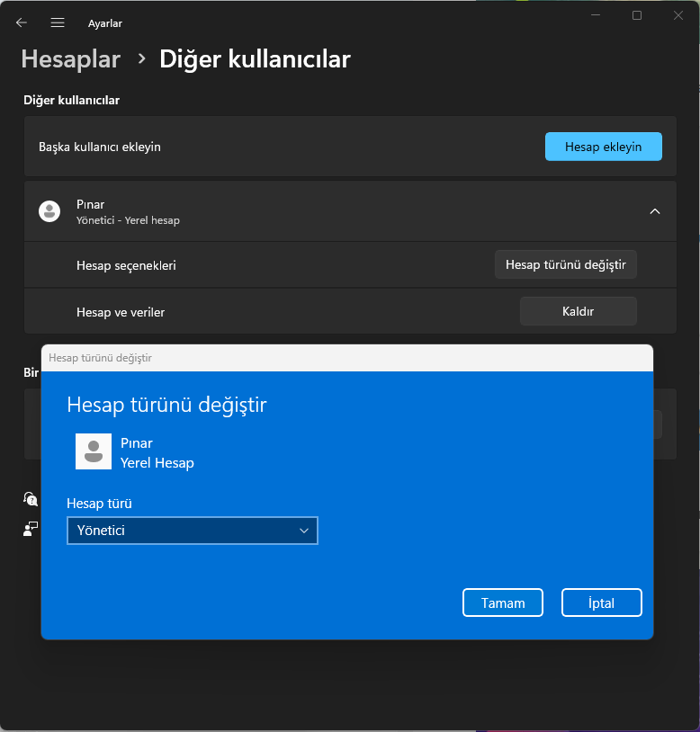Maximize the Ayarlar window
Viewport: 700px width, 732px height.
[637, 15]
